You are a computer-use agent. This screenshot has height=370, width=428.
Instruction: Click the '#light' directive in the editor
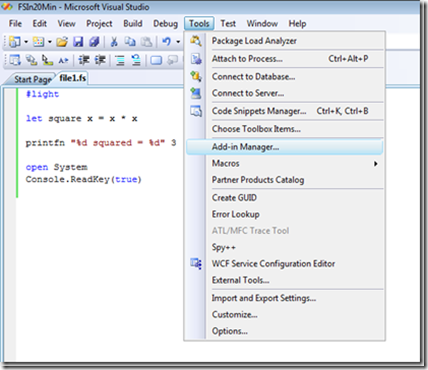tap(42, 94)
